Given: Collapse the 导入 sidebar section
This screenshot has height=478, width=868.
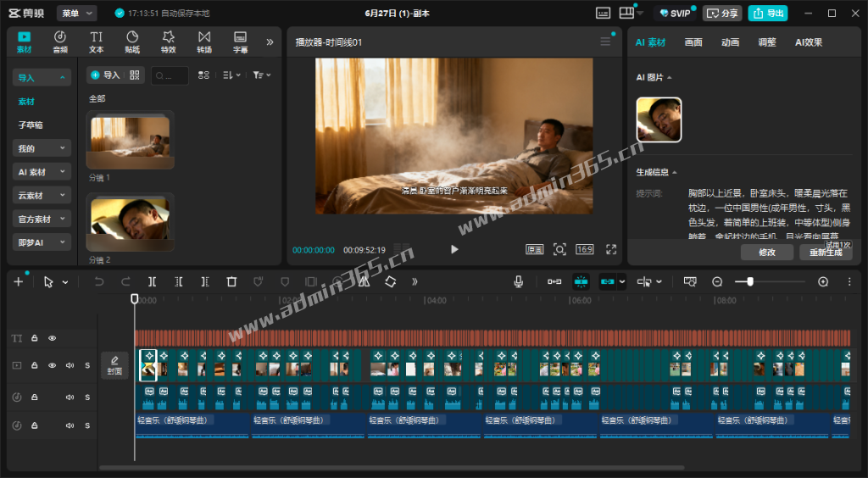Looking at the screenshot, I should (42, 77).
